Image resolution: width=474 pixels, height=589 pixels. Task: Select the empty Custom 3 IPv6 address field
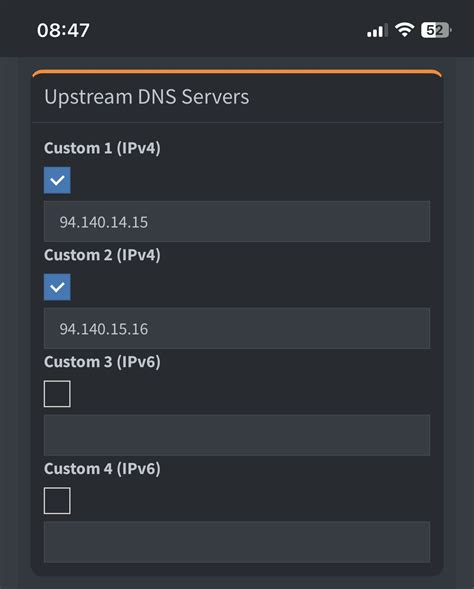point(237,435)
